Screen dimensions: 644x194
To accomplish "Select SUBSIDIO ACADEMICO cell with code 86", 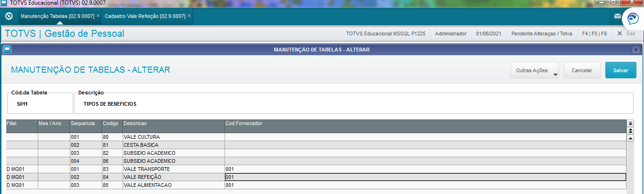I will [174, 161].
